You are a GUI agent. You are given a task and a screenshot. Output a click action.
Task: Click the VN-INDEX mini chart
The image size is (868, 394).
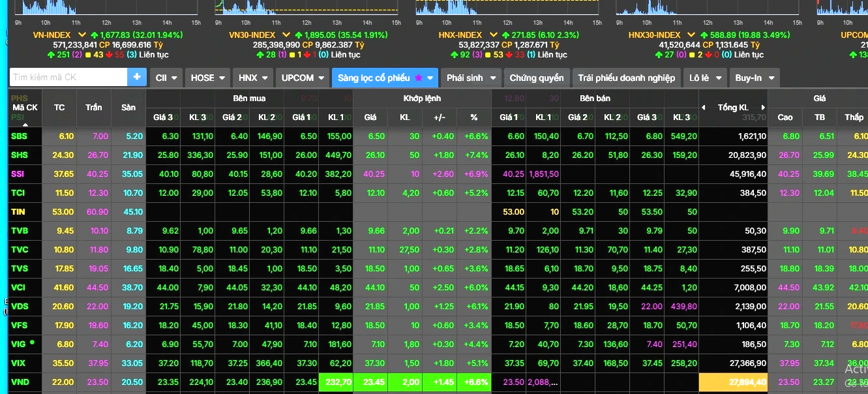107,8
